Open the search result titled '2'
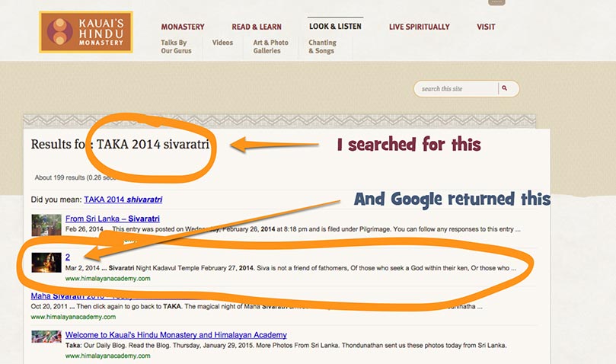The height and width of the screenshot is (364, 616). point(68,257)
